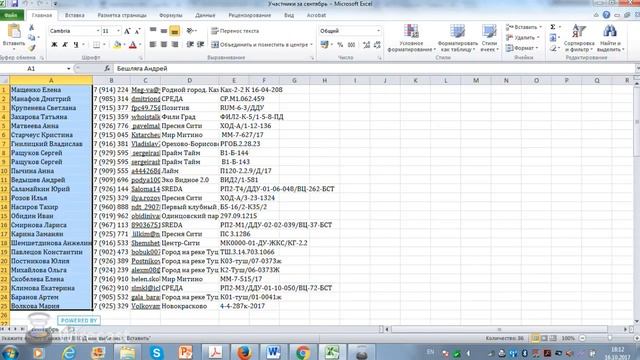The image size is (640, 360).
Task: Toggle center text alignment
Action: (164, 44)
